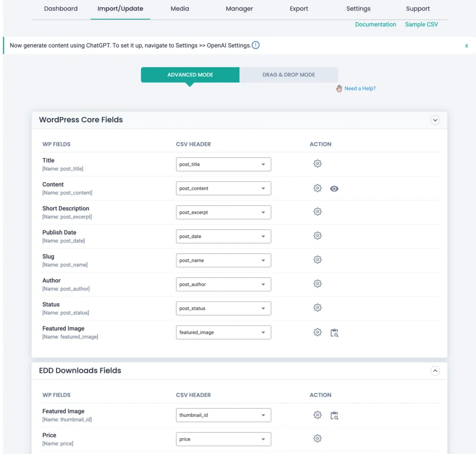Switch to Drag & Drop Mode
This screenshot has width=476, height=454.
pyautogui.click(x=289, y=74)
